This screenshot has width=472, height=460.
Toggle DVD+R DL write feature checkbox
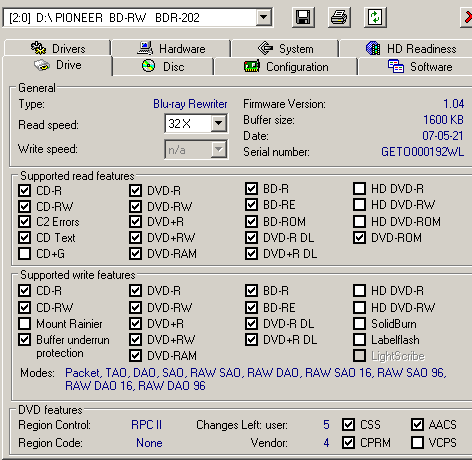(251, 340)
